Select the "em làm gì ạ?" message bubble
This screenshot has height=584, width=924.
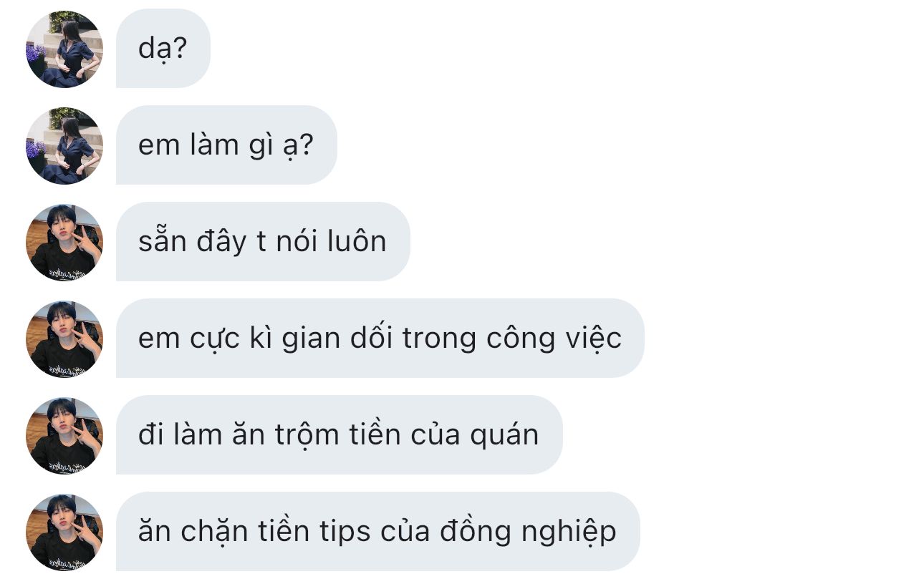pyautogui.click(x=226, y=145)
